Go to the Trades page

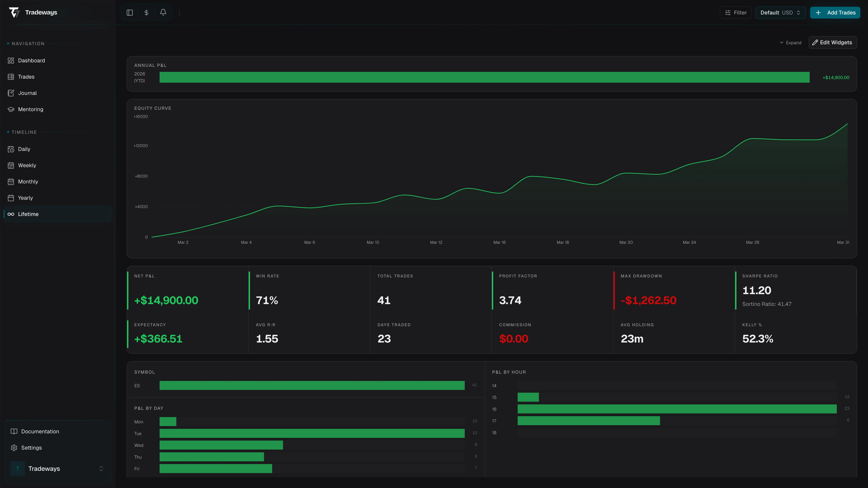[x=26, y=77]
